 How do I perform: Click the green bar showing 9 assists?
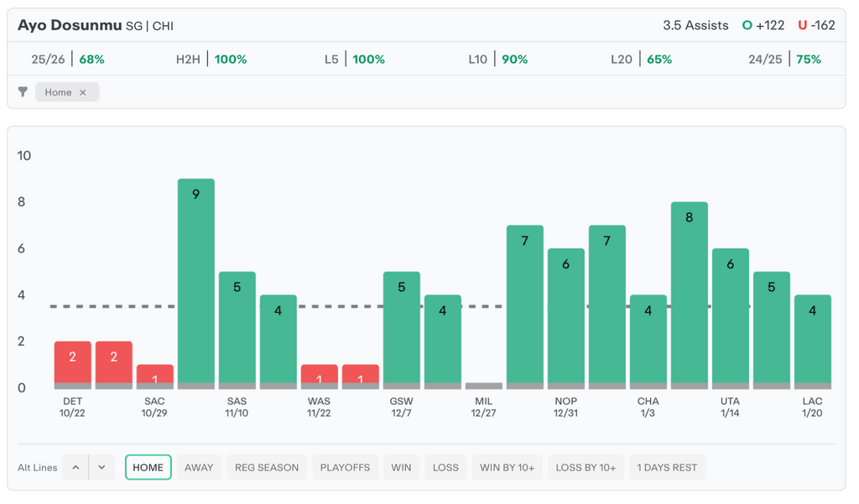point(195,281)
